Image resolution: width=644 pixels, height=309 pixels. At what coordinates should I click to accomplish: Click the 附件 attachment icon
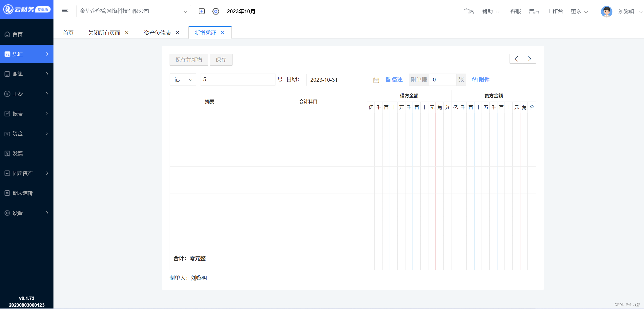coord(474,80)
